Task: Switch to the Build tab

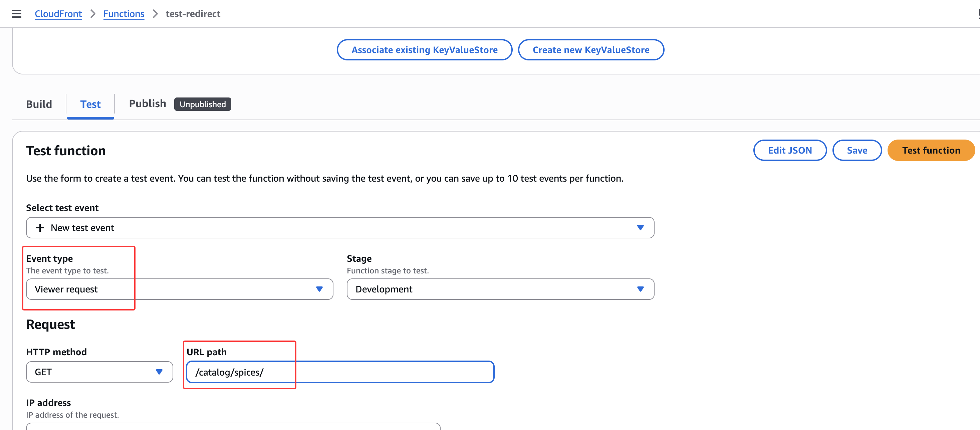Action: point(39,104)
